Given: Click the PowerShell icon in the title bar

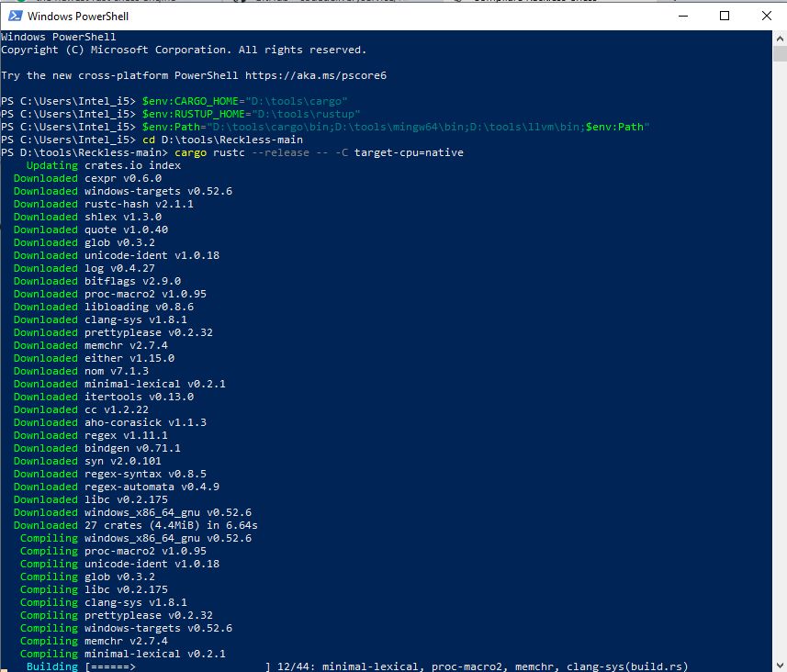Looking at the screenshot, I should (15, 16).
